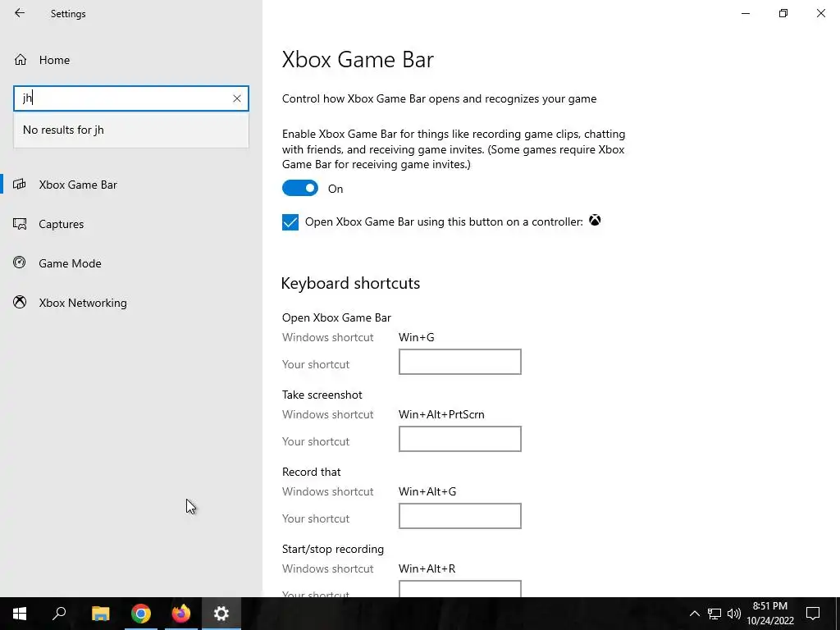Click the Keyboard shortcuts heading
The width and height of the screenshot is (840, 630).
point(350,283)
